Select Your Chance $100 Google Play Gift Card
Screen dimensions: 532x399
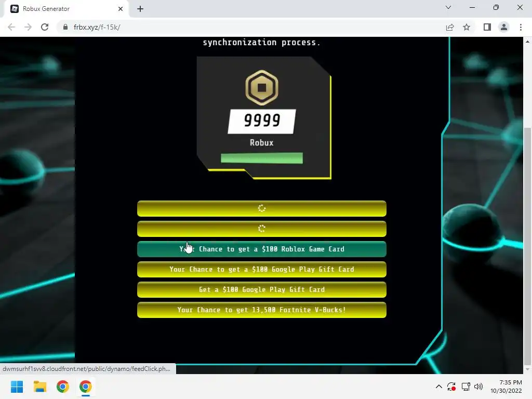click(262, 270)
